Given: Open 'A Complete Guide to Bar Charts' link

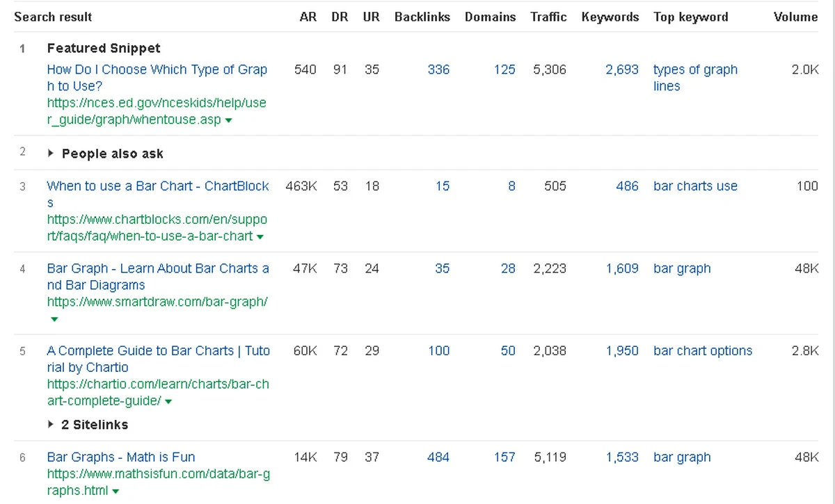Looking at the screenshot, I should coord(159,359).
